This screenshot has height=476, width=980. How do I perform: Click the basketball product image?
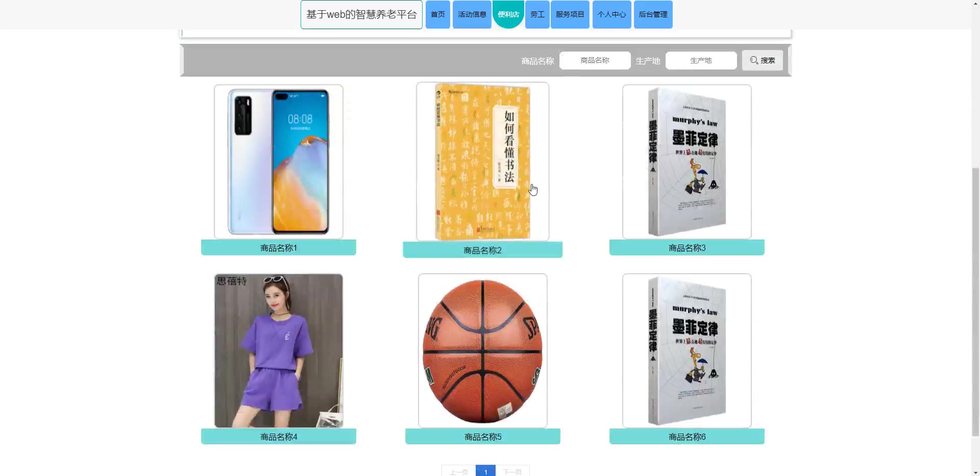[482, 350]
